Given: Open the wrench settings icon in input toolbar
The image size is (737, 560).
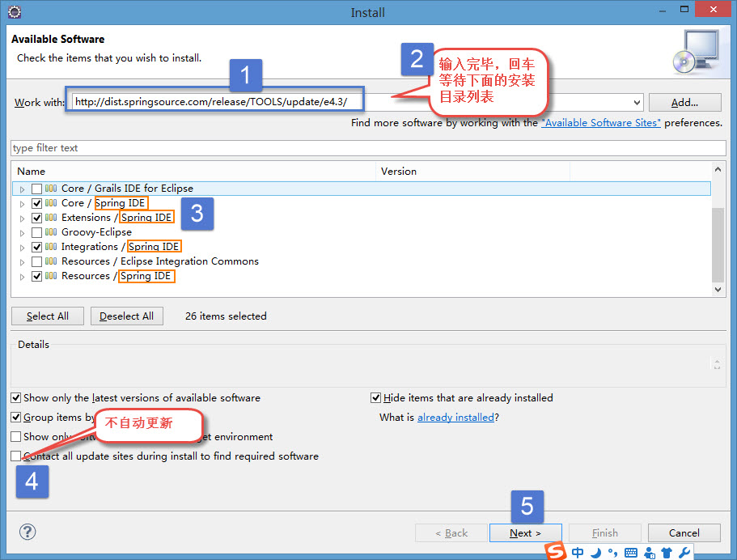Looking at the screenshot, I should coord(684,553).
